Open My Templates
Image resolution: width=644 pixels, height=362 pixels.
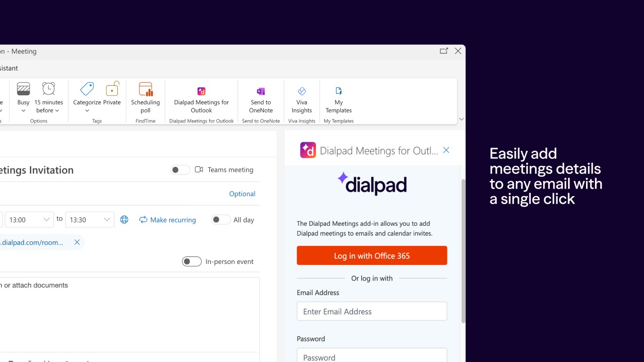pyautogui.click(x=339, y=100)
